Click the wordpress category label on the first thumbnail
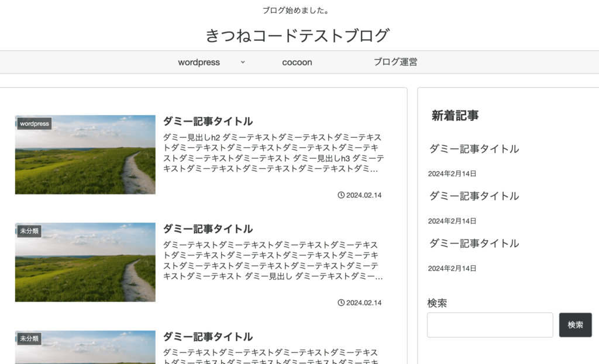 35,124
